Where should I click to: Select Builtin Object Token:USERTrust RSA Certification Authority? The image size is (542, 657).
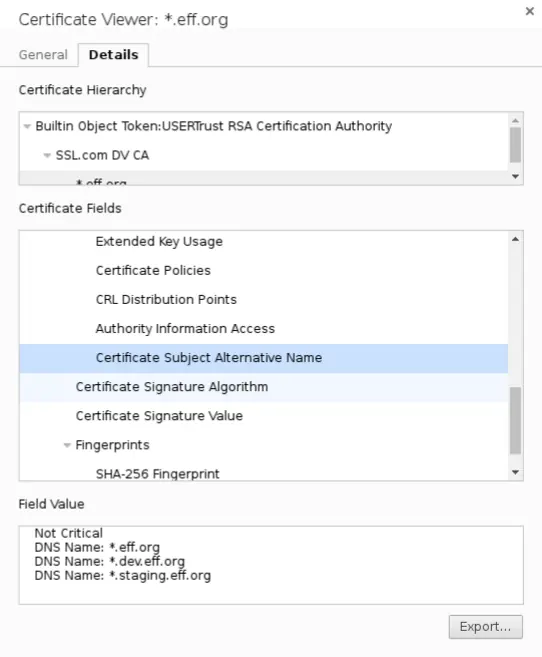point(263,126)
